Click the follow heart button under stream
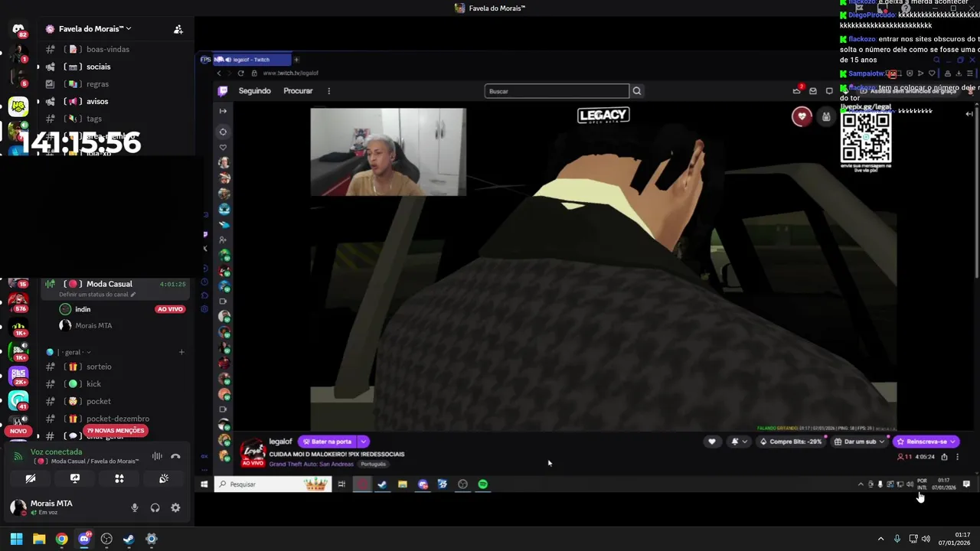 coord(712,442)
